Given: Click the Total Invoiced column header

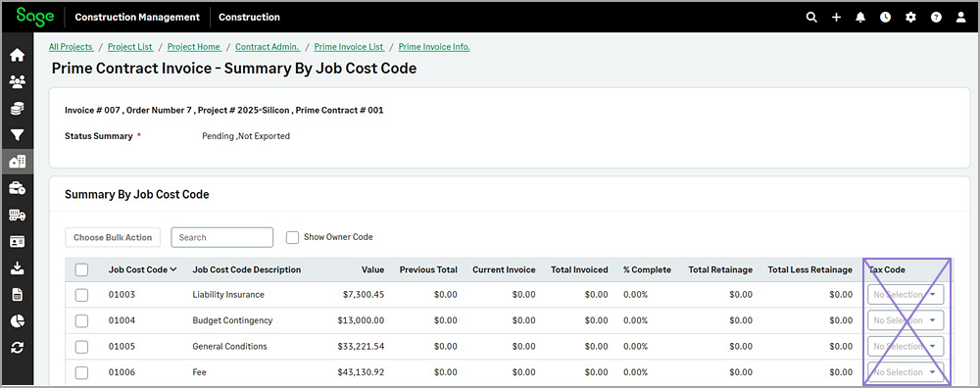Looking at the screenshot, I should pyautogui.click(x=579, y=269).
